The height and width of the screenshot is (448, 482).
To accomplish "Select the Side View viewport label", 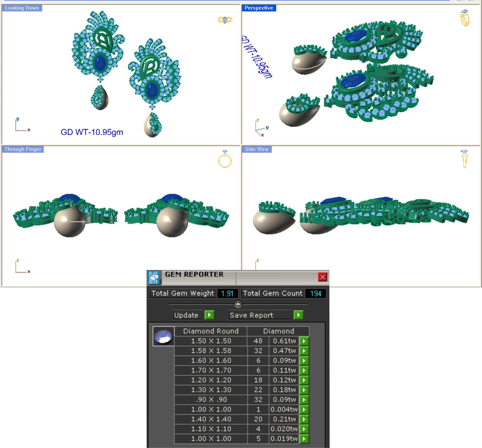I will (256, 149).
